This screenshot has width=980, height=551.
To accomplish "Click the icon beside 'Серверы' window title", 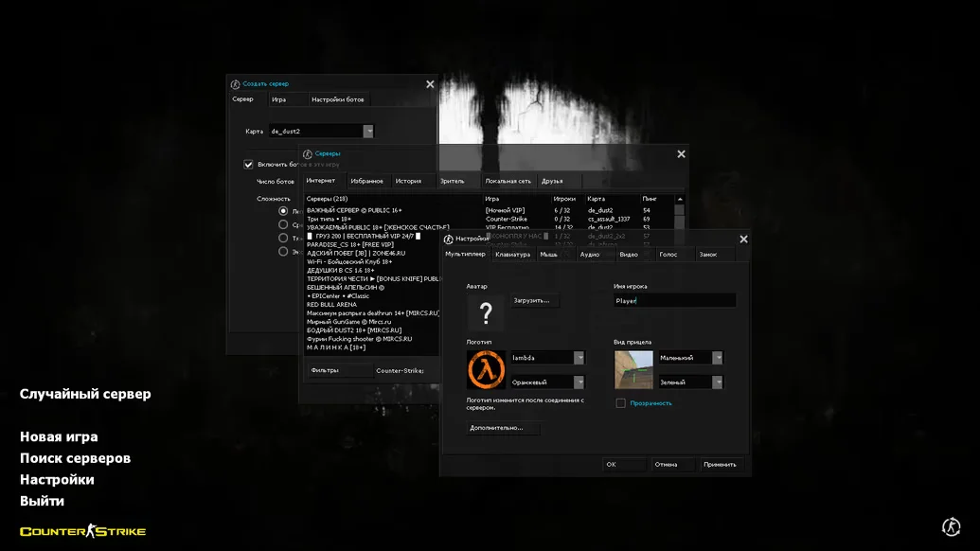I will [x=308, y=153].
